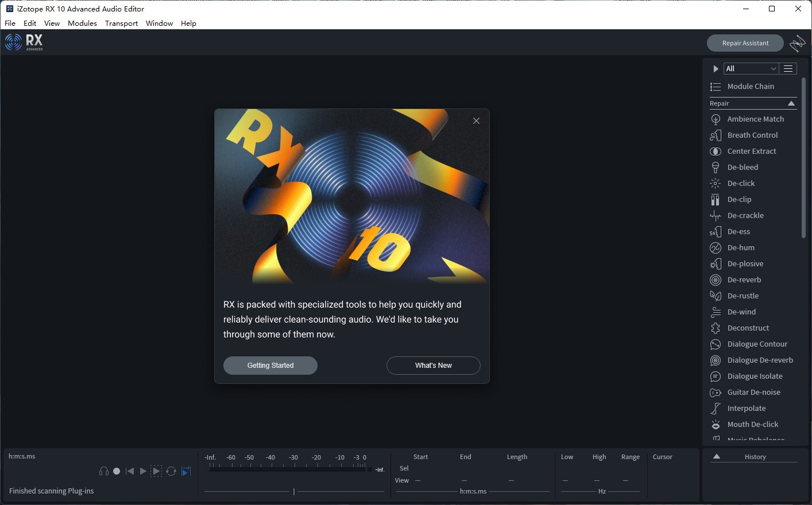Open the module list view options menu
The image size is (812, 505).
tap(788, 69)
